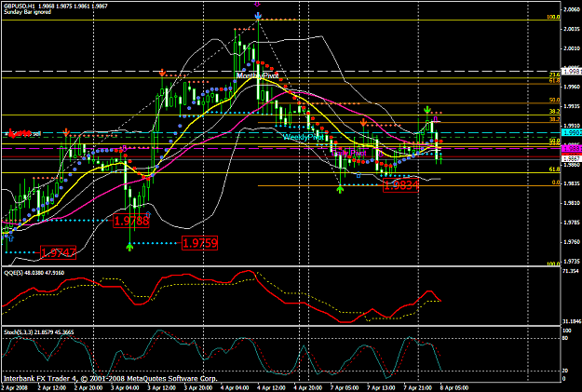Click the 3 Apr 04:00 time label
Screen dimensions: 582x392
[x=125, y=388]
